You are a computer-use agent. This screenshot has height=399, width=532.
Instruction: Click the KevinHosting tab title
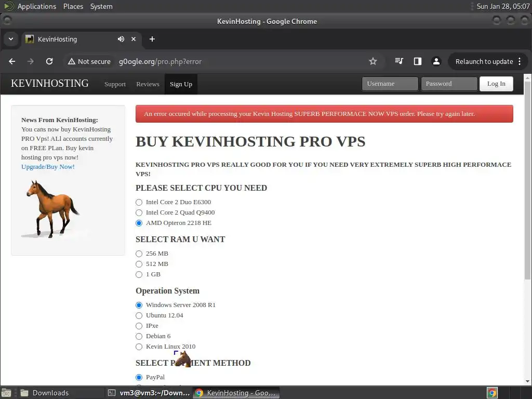pos(57,39)
